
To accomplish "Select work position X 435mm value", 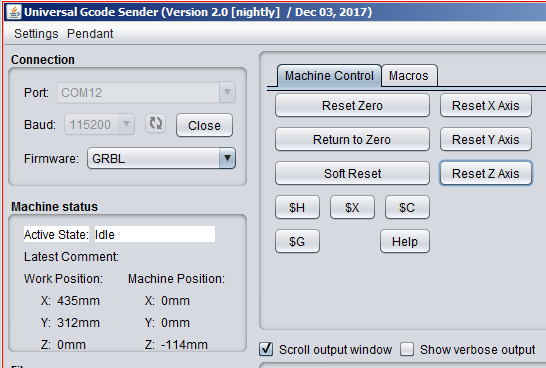I will point(78,300).
